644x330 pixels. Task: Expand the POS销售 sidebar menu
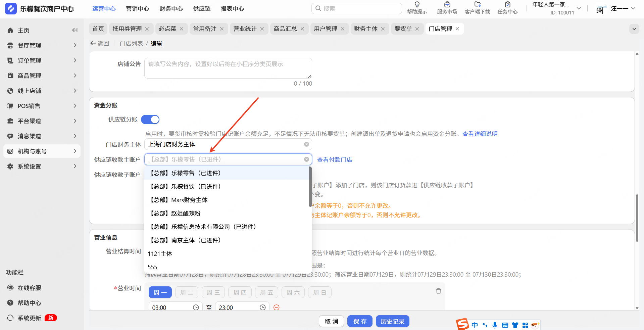[x=42, y=106]
